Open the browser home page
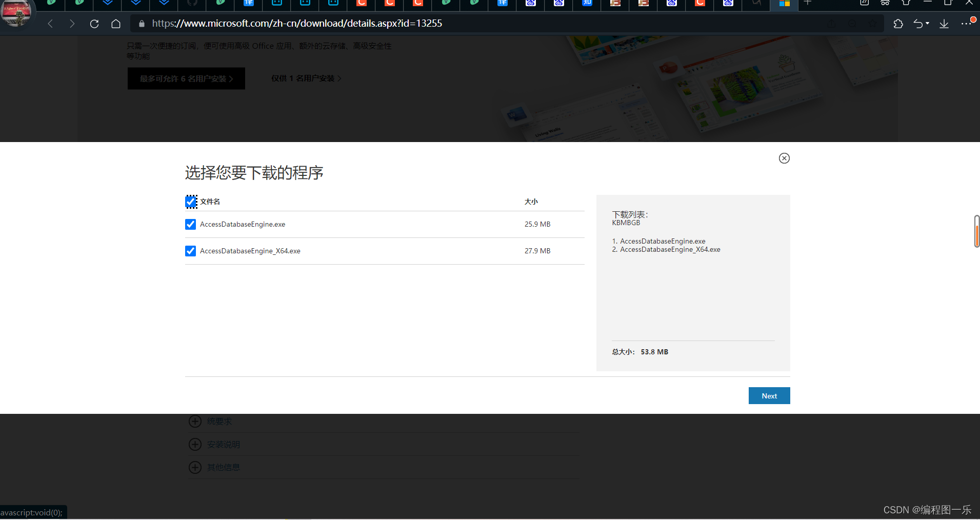Screen dimensions: 980x520 [116, 24]
